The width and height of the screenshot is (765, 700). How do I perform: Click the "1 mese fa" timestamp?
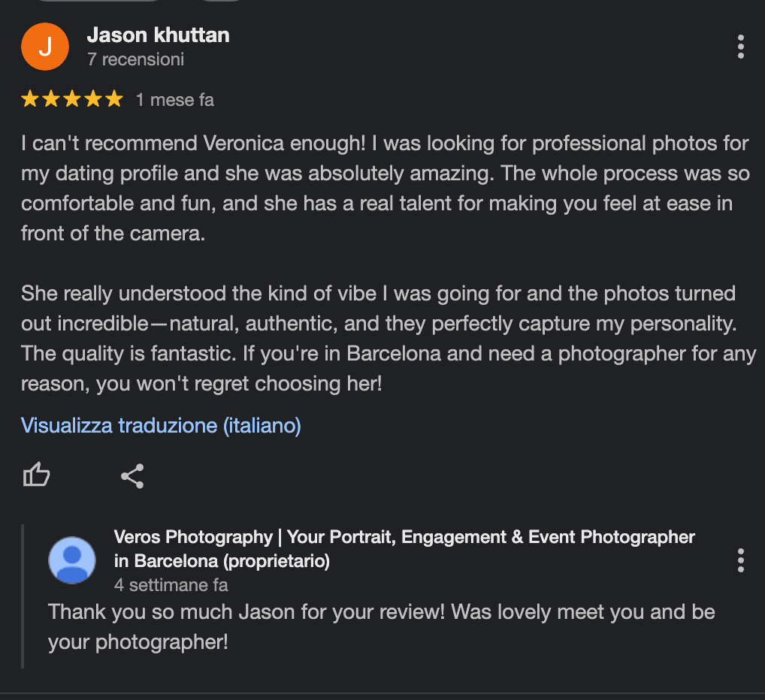pos(174,100)
